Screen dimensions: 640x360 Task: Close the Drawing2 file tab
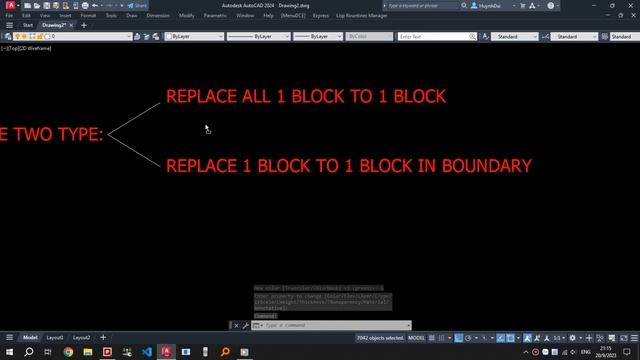(71, 25)
